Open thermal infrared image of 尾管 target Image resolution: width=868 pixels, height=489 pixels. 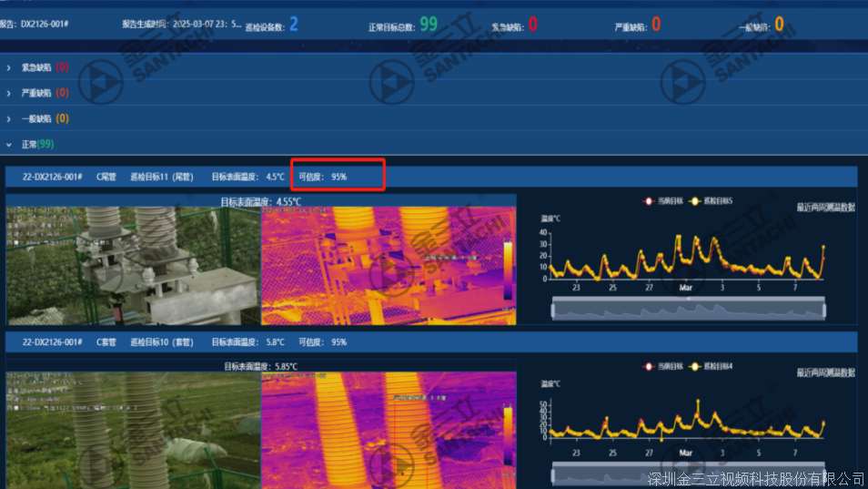tap(389, 265)
